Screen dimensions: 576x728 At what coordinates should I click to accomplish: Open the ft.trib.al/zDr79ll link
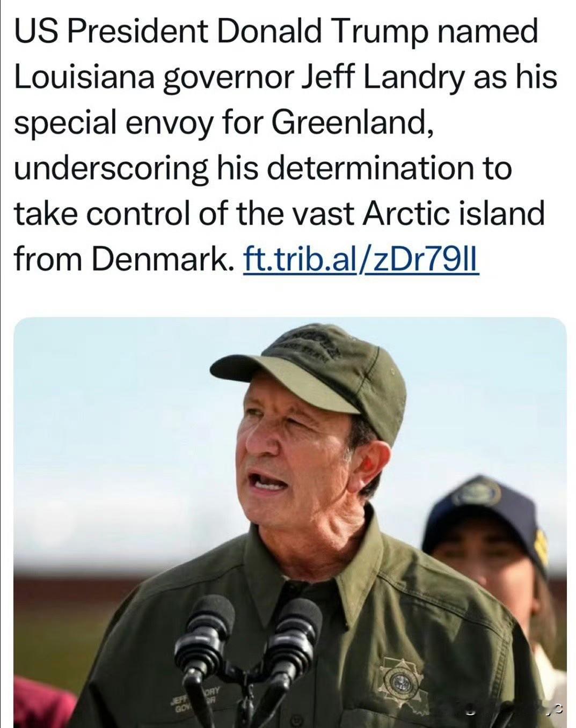pyautogui.click(x=360, y=259)
